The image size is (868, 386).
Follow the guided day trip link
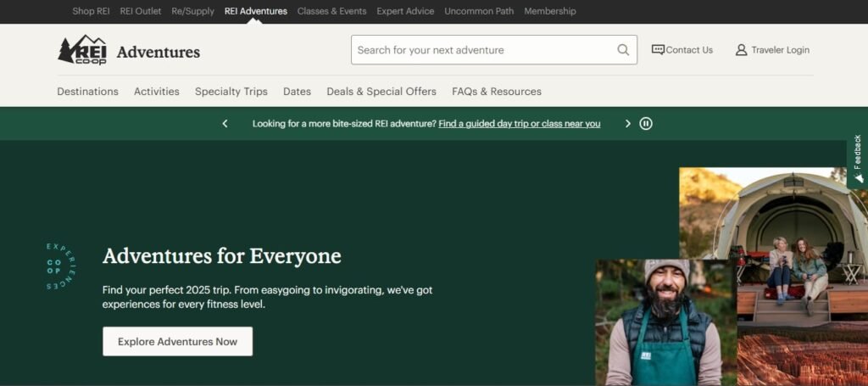[x=520, y=124]
